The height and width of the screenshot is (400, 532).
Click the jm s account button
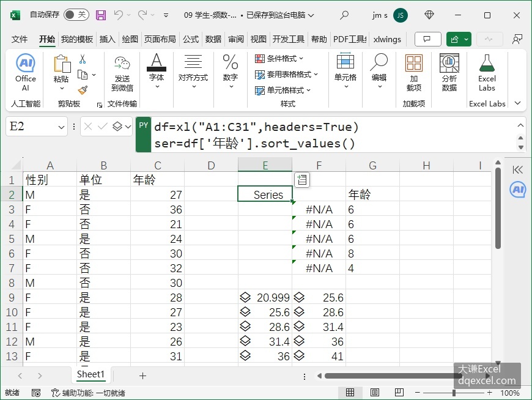coord(390,15)
